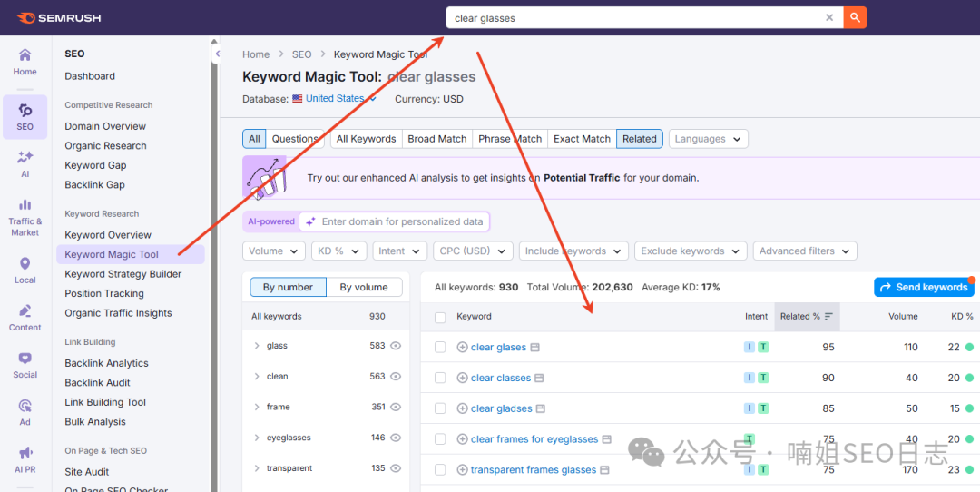Viewport: 980px width, 492px height.
Task: Select Exact Match tab
Action: coord(582,139)
